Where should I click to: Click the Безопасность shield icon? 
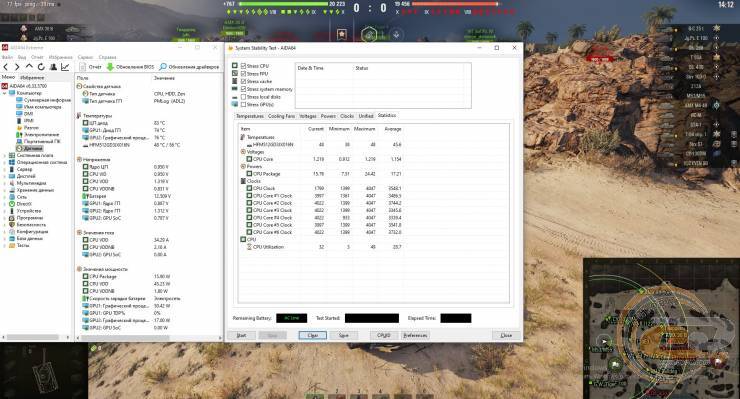click(x=12, y=225)
